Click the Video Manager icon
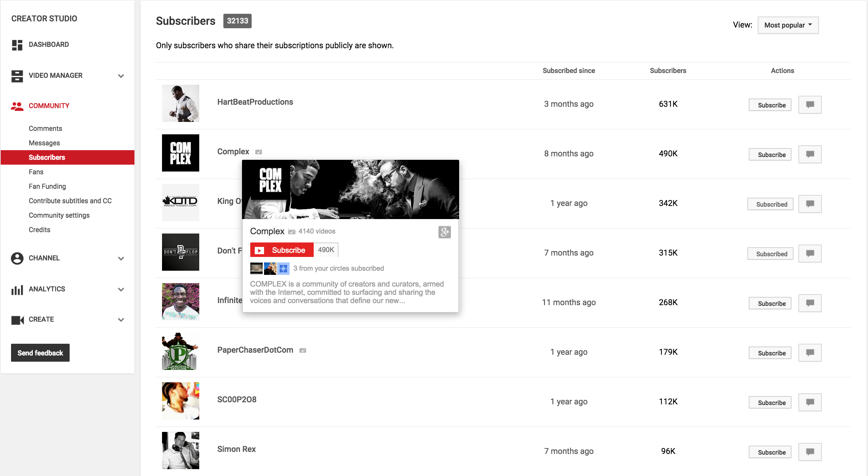 pyautogui.click(x=17, y=76)
